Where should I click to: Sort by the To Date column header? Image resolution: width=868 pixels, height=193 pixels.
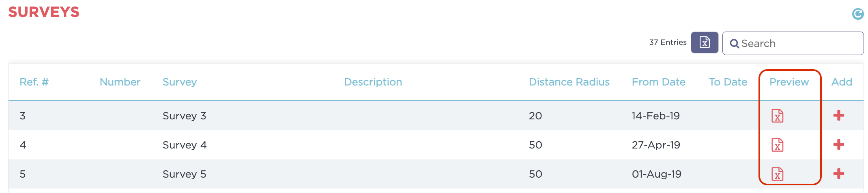click(728, 82)
